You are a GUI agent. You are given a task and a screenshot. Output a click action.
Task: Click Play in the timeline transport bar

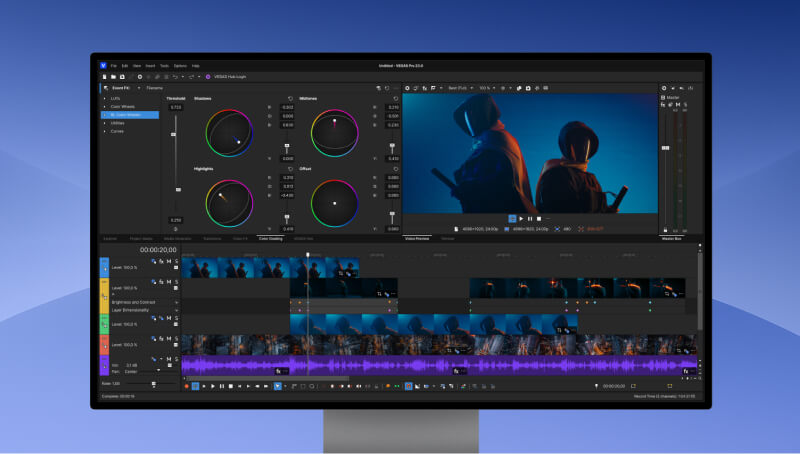tap(213, 387)
